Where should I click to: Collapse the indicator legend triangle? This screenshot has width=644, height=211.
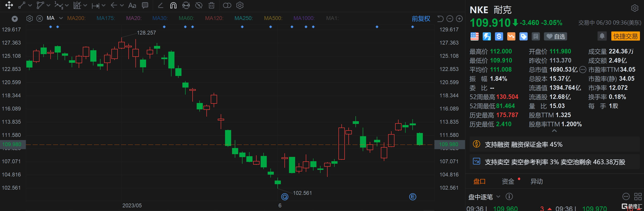click(x=15, y=19)
